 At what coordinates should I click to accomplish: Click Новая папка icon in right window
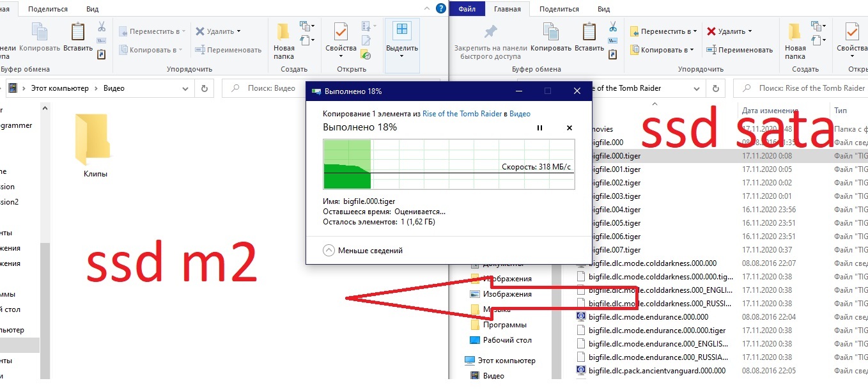795,32
